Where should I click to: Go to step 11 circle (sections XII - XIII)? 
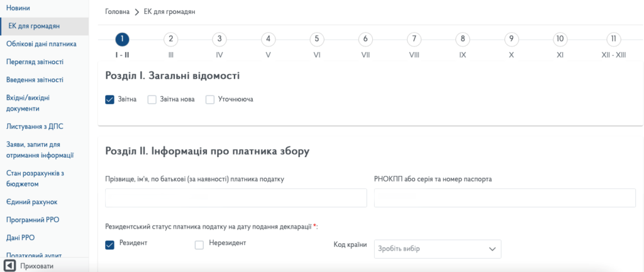[614, 40]
